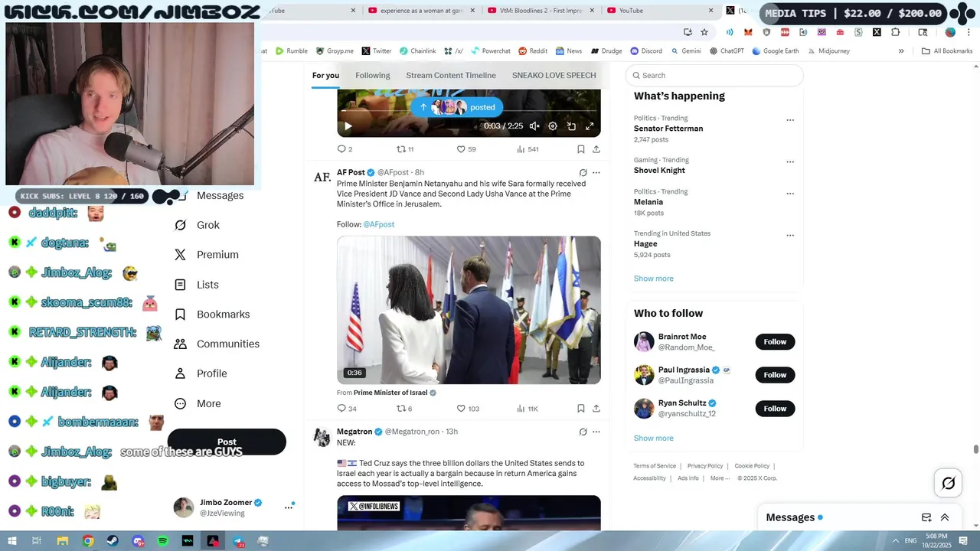Select the For you tab
The height and width of the screenshot is (551, 980).
325,75
